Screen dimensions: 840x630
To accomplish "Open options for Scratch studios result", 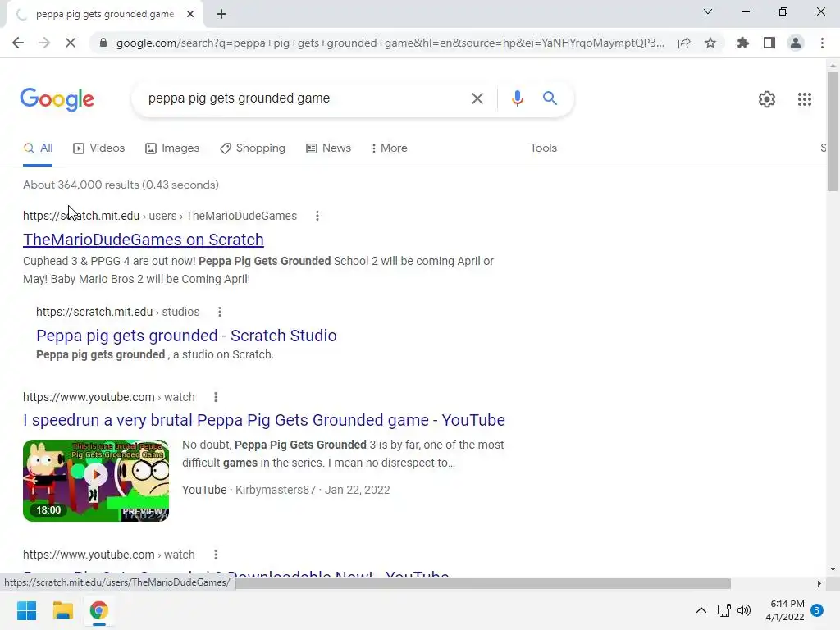I will tap(220, 312).
